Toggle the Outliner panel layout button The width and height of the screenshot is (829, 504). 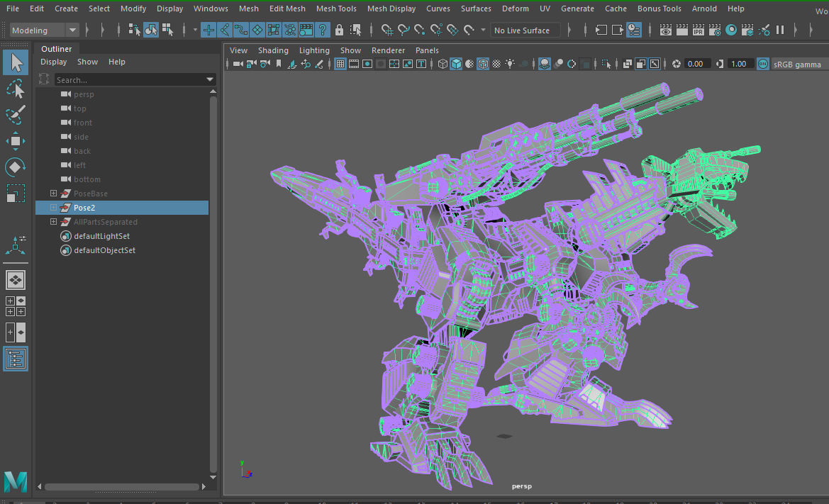(16, 359)
